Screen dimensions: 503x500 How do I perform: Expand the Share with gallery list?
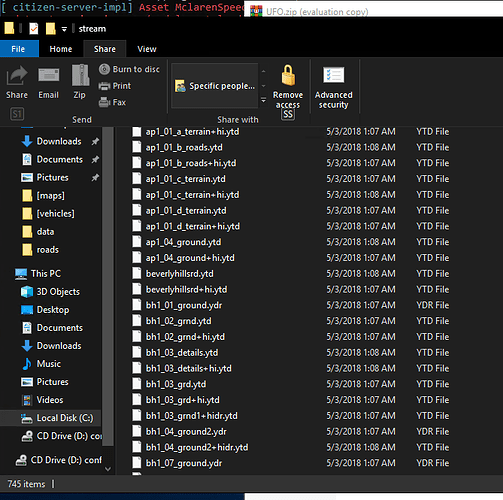[x=263, y=100]
